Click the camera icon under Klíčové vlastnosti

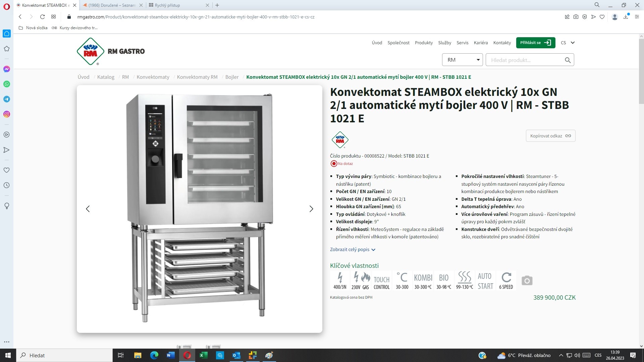click(527, 281)
